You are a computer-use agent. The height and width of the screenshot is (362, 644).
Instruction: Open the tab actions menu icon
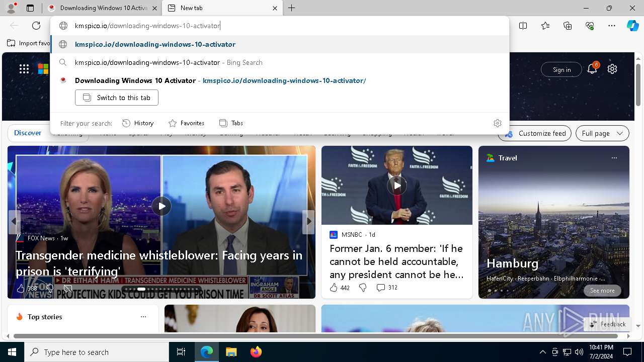tap(30, 8)
